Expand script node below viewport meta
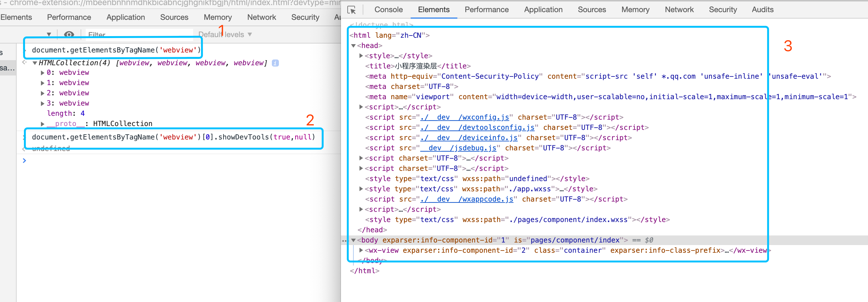The width and height of the screenshot is (868, 302). (361, 107)
